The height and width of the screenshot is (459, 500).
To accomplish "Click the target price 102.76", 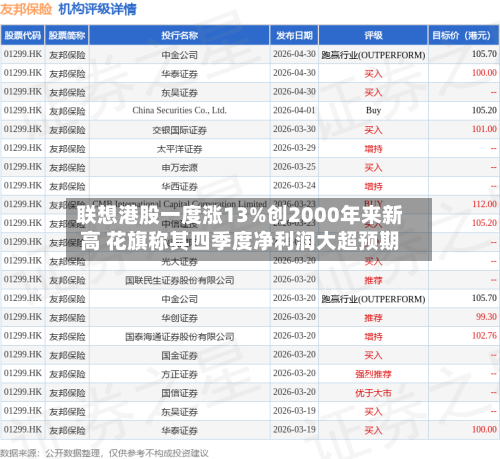I will [x=484, y=336].
